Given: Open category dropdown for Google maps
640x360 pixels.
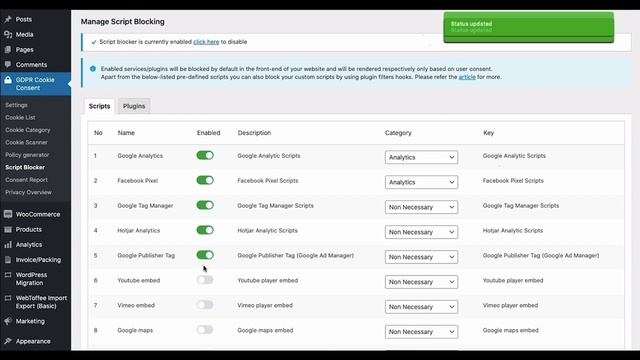Looking at the screenshot, I should click(421, 331).
